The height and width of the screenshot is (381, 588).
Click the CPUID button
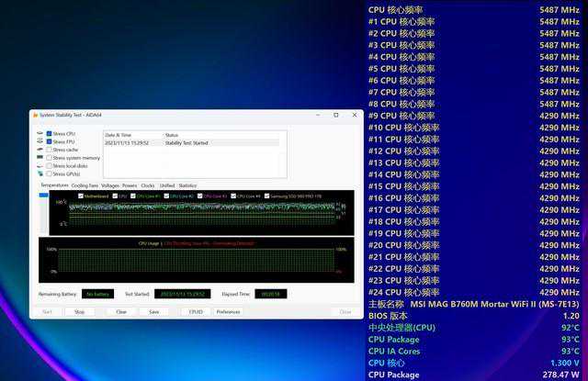pos(196,311)
